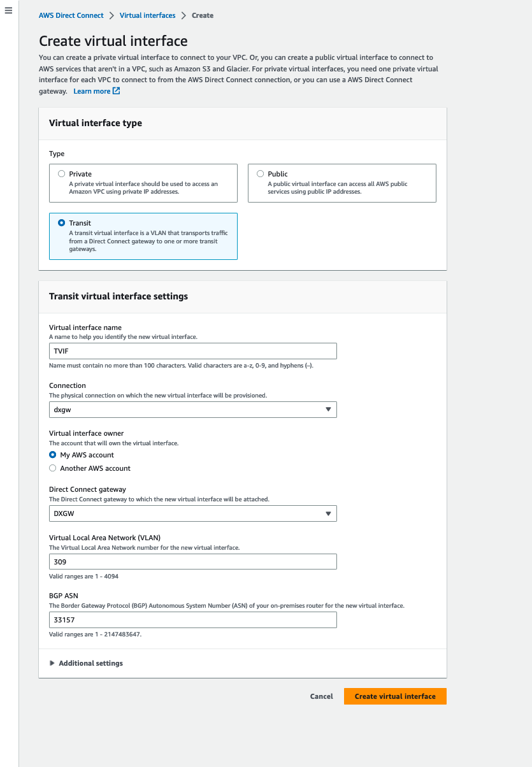Click the Additional settings triangle icon
The width and height of the screenshot is (532, 767).
click(x=52, y=663)
